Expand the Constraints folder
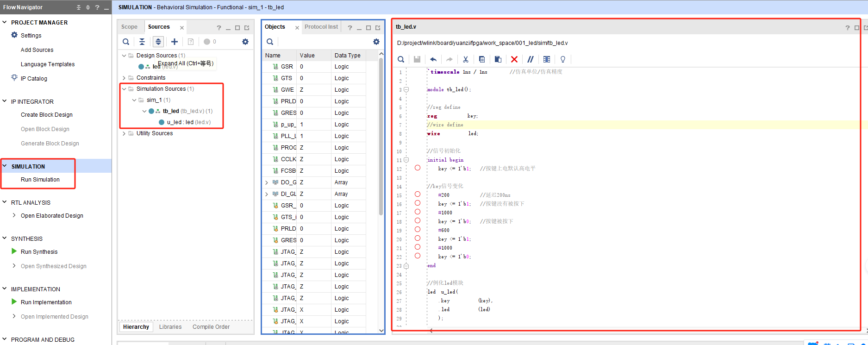Image resolution: width=868 pixels, height=345 pixels. (x=124, y=78)
